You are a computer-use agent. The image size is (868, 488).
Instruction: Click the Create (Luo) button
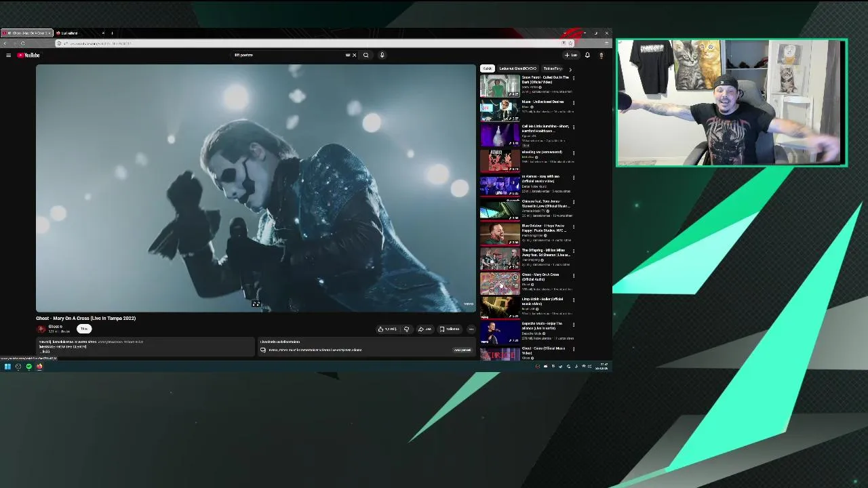click(x=571, y=55)
